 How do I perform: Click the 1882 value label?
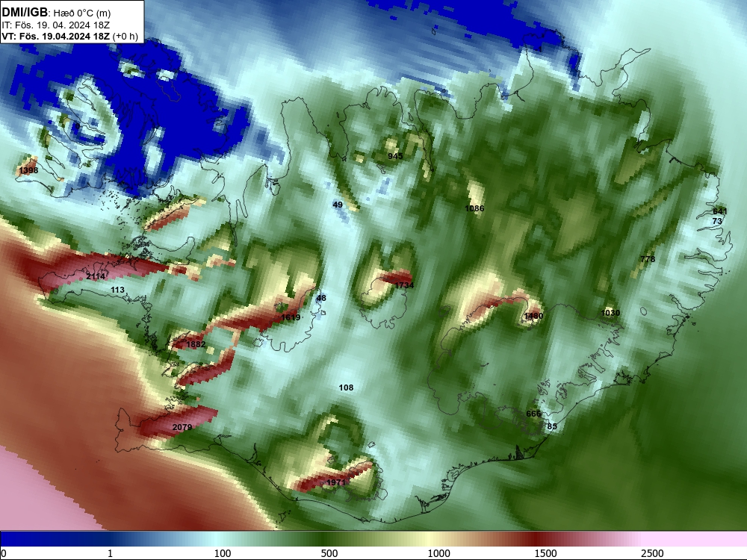point(196,344)
